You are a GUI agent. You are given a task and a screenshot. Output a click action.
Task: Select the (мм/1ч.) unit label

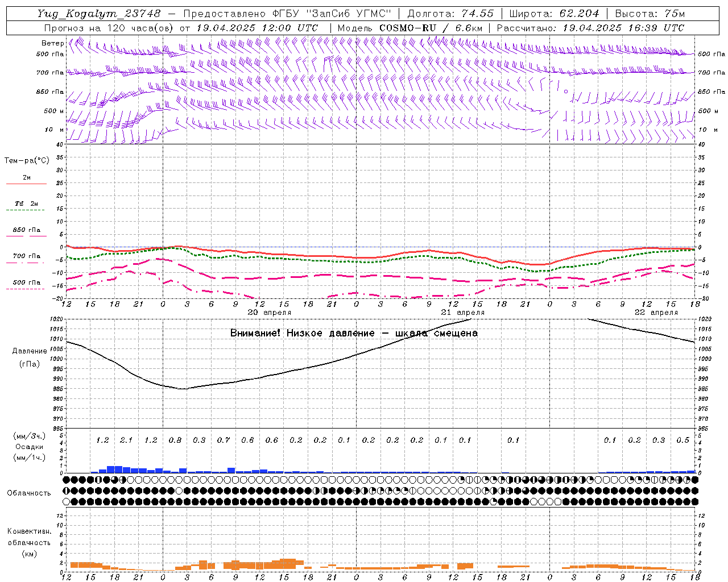click(x=29, y=458)
